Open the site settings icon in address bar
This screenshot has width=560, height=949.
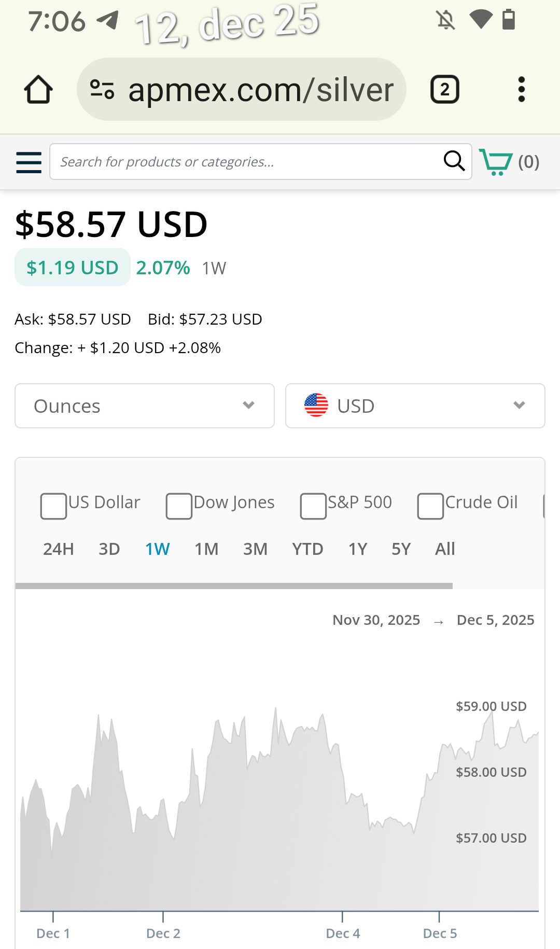102,89
